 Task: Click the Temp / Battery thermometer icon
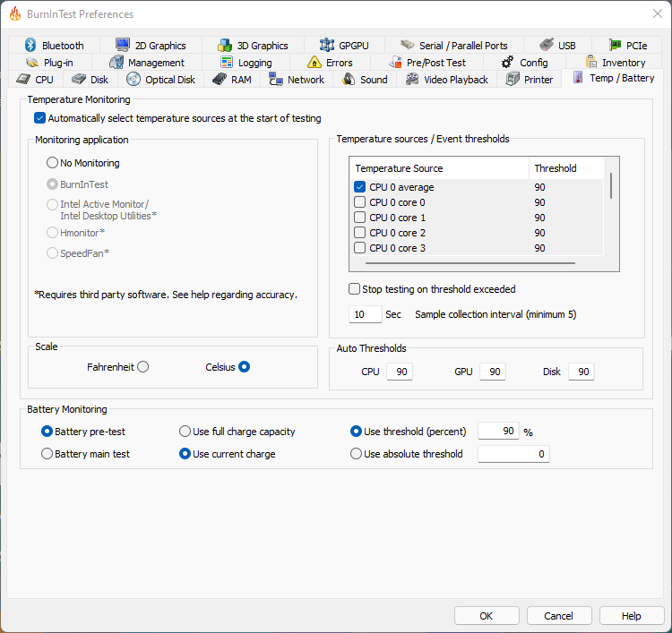coord(578,78)
